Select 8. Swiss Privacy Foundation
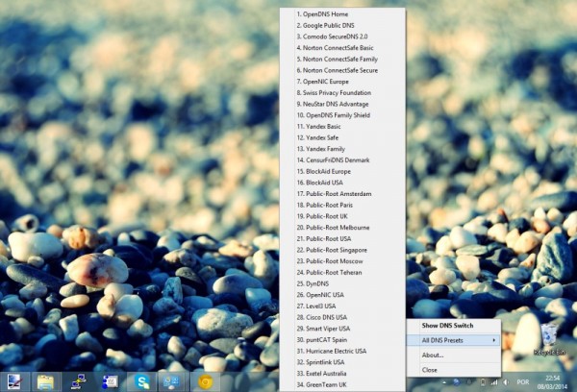Viewport: 577px width, 392px height. pyautogui.click(x=342, y=92)
